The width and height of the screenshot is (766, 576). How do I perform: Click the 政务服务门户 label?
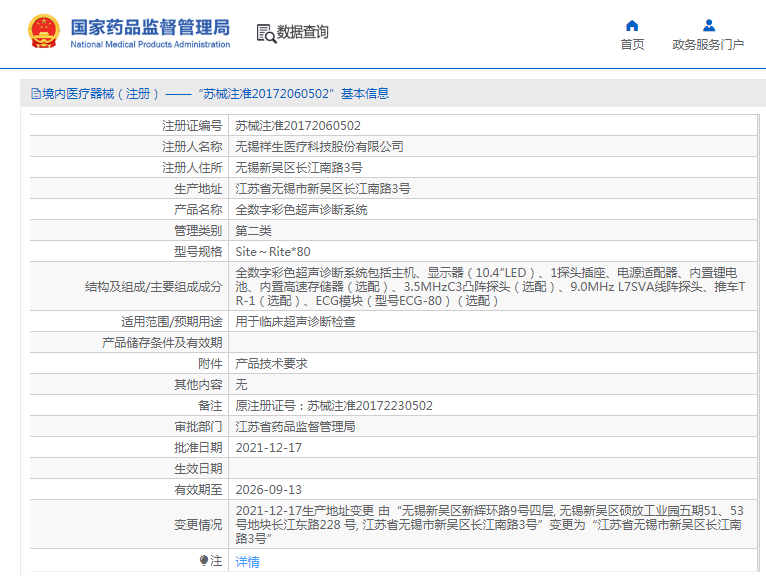click(x=708, y=44)
